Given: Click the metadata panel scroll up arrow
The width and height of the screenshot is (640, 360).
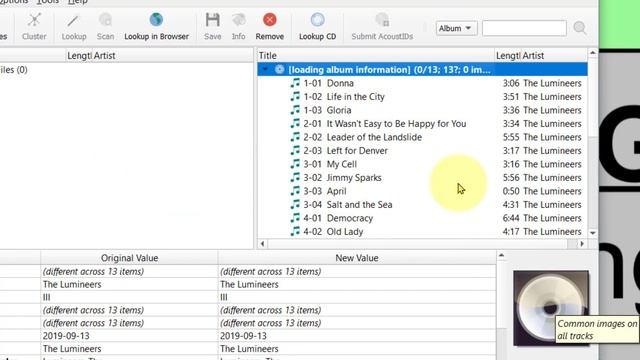Looking at the screenshot, I should [502, 256].
